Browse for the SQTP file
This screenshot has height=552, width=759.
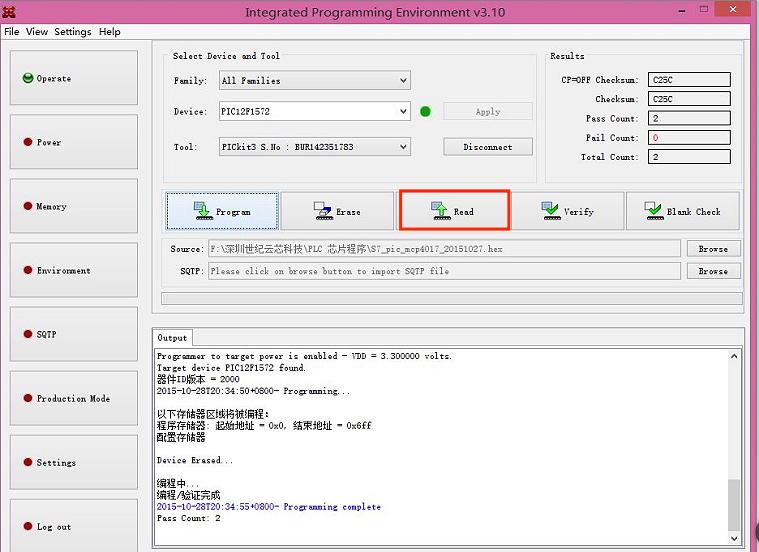click(713, 271)
